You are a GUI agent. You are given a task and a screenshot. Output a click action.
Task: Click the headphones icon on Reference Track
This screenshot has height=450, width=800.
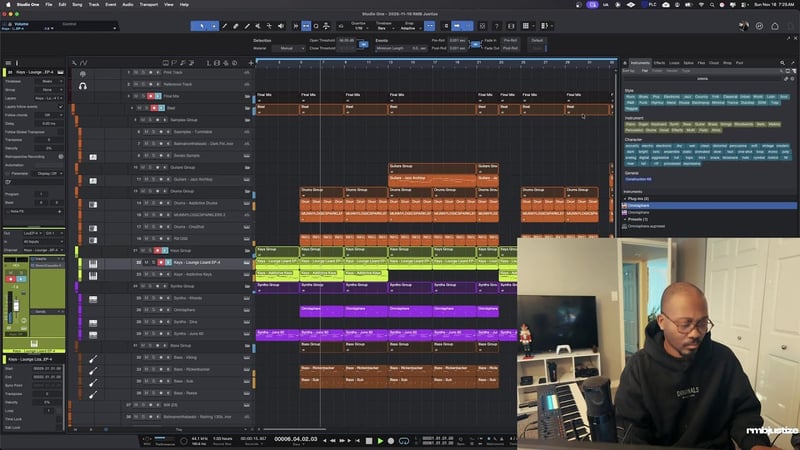[x=83, y=85]
